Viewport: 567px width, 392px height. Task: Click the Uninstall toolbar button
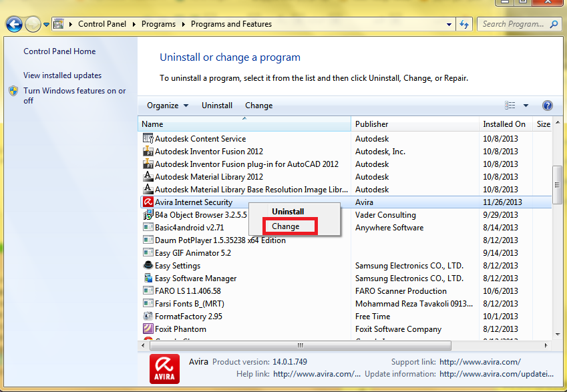click(217, 106)
